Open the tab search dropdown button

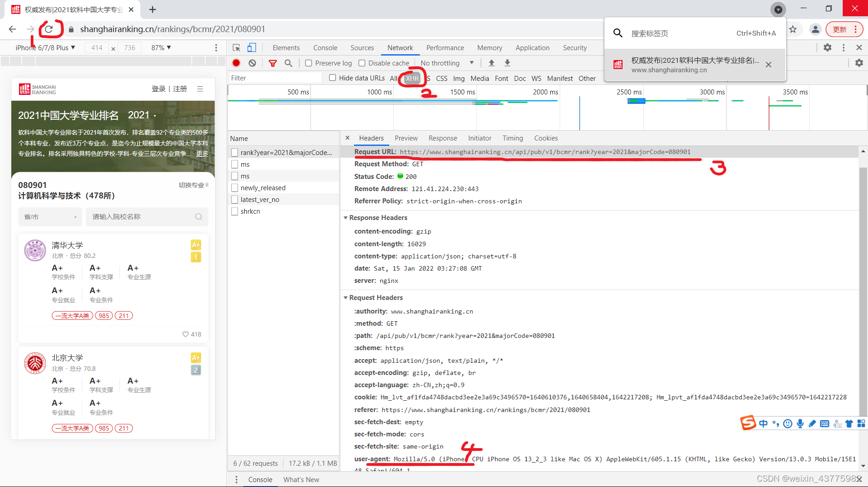[778, 9]
